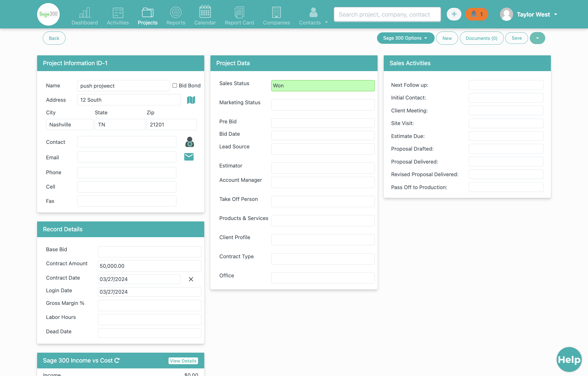Open the notifications bell
Image resolution: width=588 pixels, height=376 pixels.
(x=477, y=14)
